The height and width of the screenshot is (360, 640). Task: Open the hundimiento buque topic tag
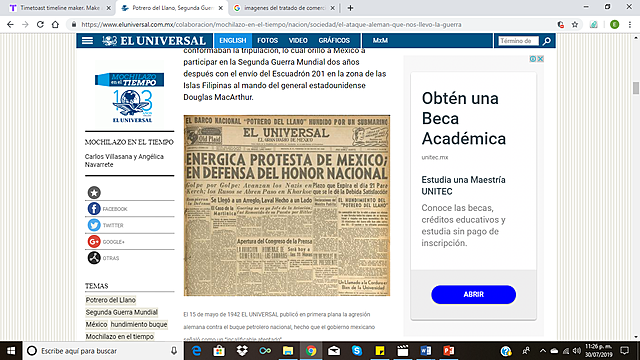[x=139, y=324]
